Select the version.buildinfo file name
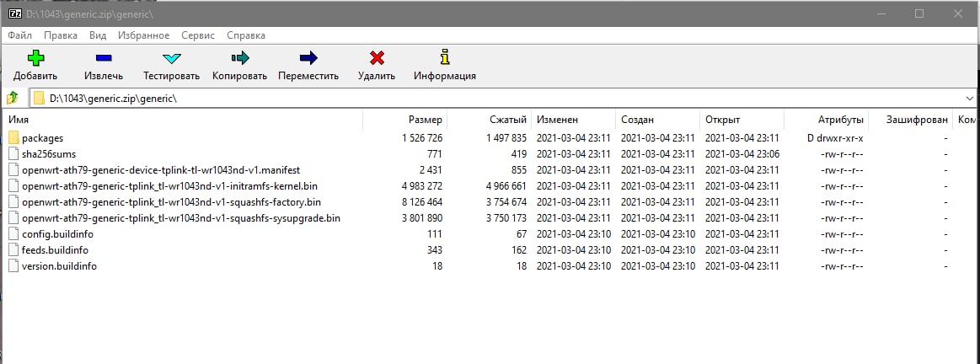 [x=59, y=265]
